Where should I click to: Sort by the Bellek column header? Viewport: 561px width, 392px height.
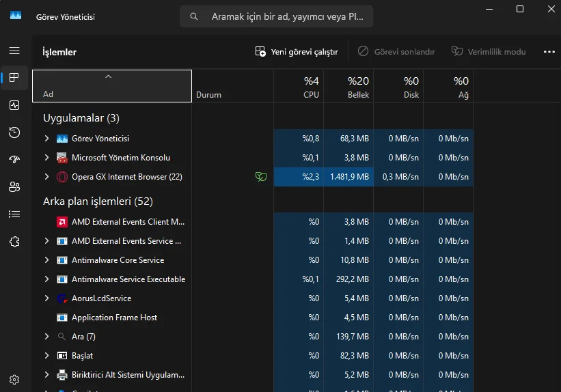(x=348, y=86)
